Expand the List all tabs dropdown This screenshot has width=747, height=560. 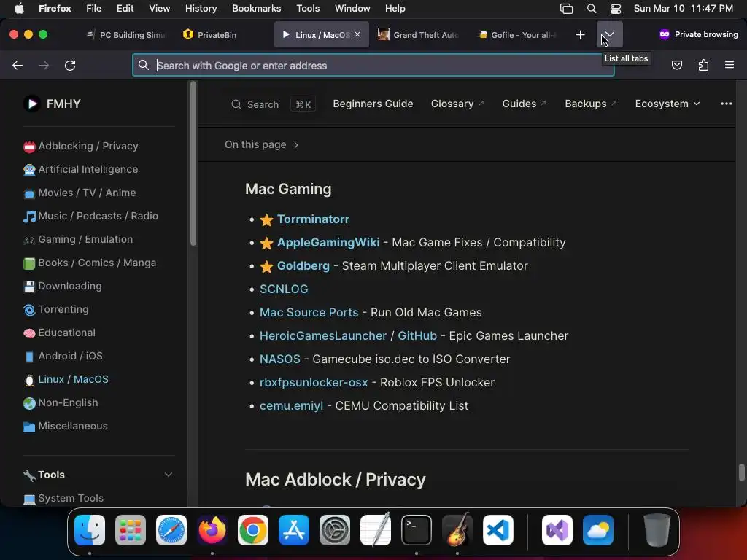point(609,35)
